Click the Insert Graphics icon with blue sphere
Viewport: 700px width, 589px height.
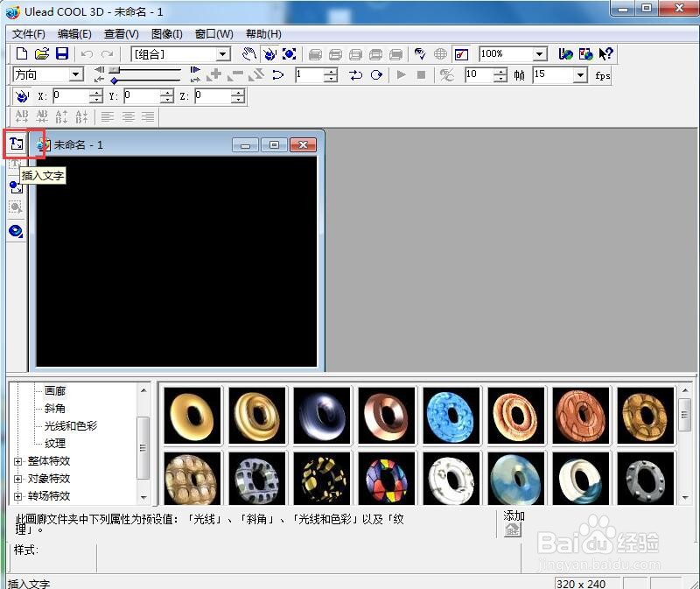tap(16, 187)
